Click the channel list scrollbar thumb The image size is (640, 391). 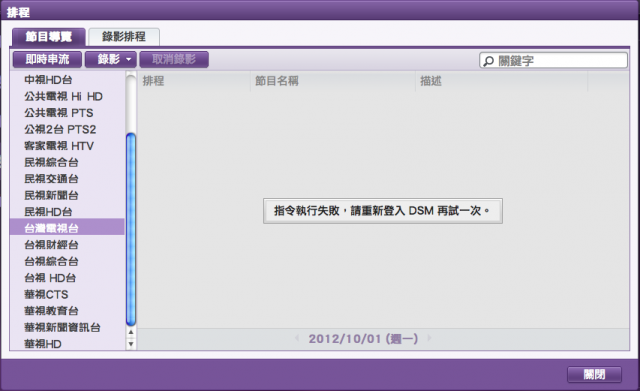(x=131, y=229)
